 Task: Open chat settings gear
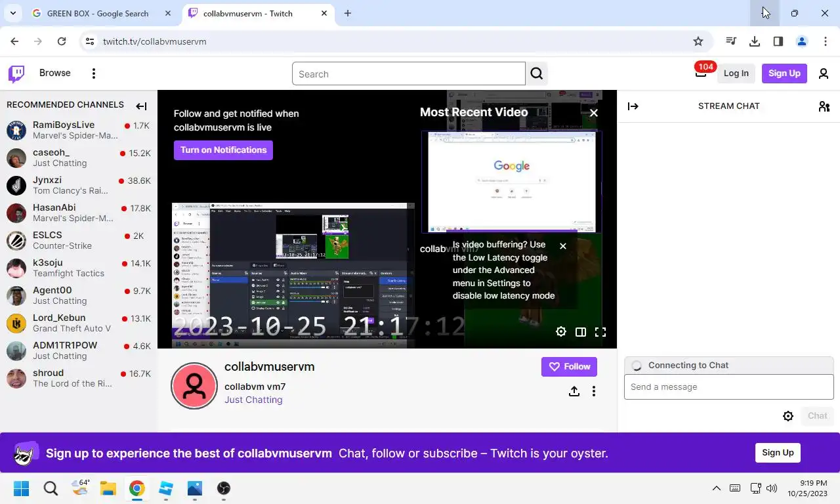click(788, 416)
